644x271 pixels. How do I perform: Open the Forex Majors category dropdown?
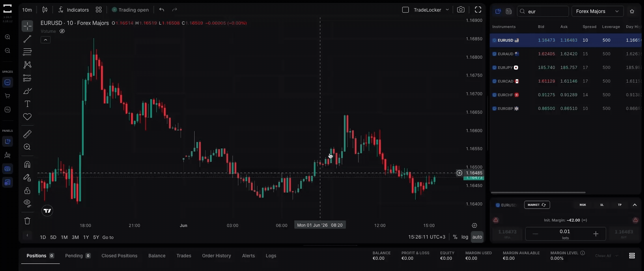(598, 11)
